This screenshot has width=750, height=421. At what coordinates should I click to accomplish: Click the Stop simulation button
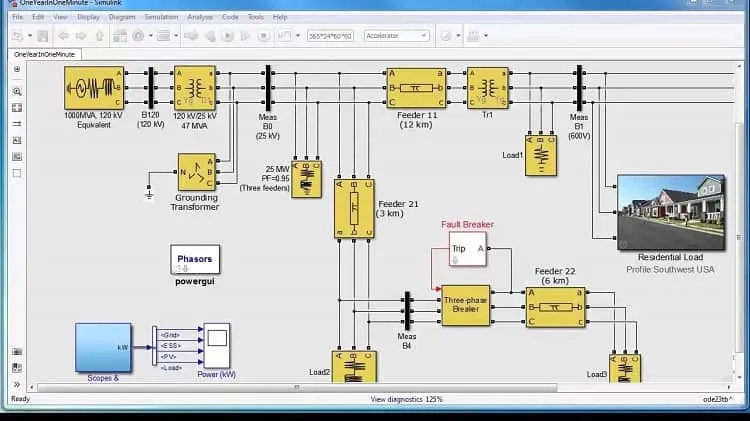263,36
